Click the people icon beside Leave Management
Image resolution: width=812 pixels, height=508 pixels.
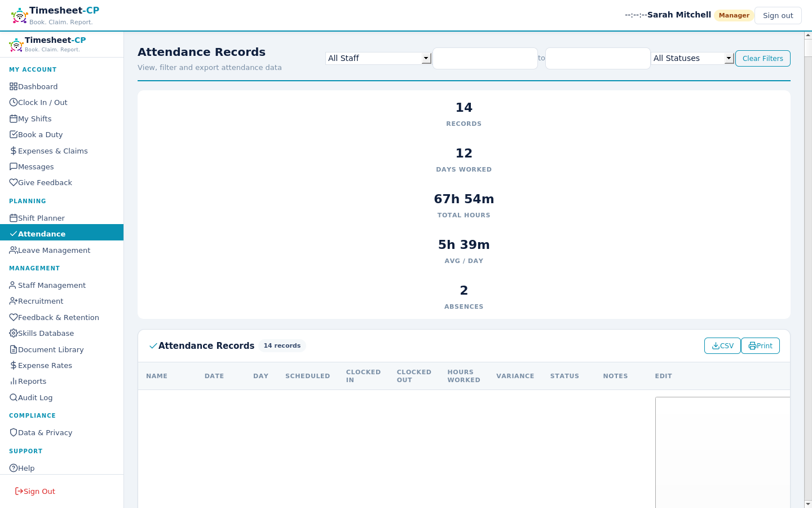[14, 250]
